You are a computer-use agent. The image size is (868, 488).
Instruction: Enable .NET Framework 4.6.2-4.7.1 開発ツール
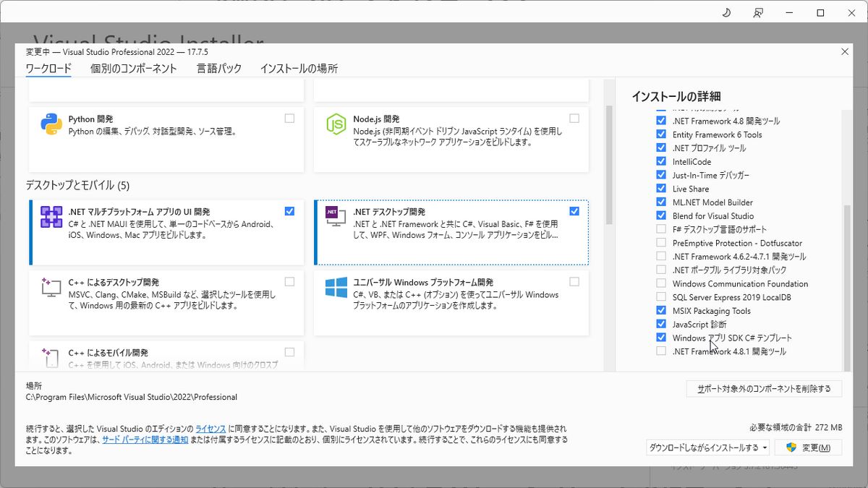pyautogui.click(x=661, y=256)
